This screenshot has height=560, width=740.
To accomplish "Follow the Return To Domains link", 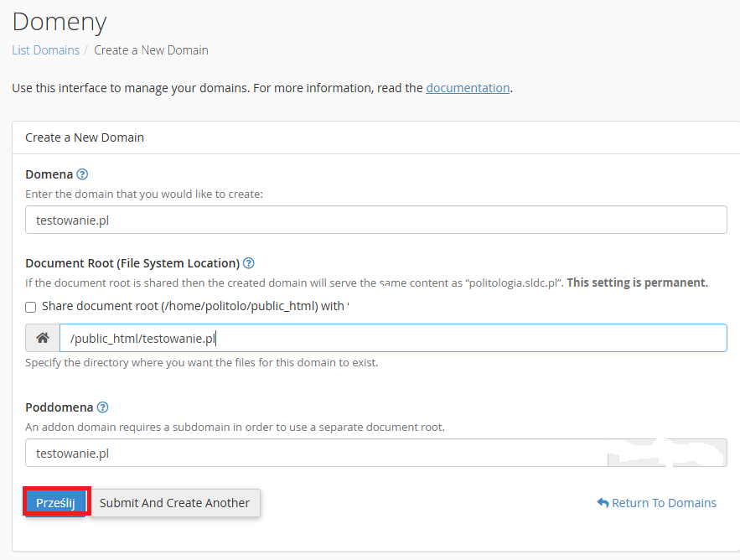I will [664, 503].
